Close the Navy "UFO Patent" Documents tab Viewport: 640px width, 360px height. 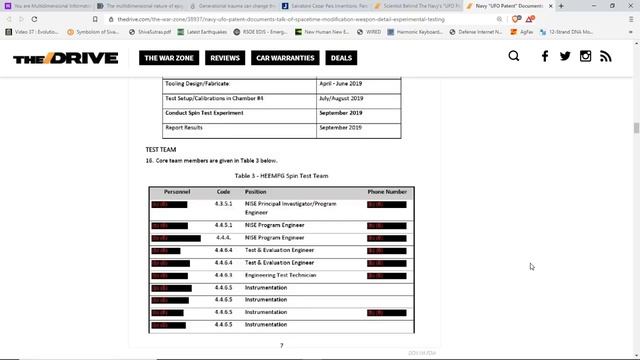(551, 6)
